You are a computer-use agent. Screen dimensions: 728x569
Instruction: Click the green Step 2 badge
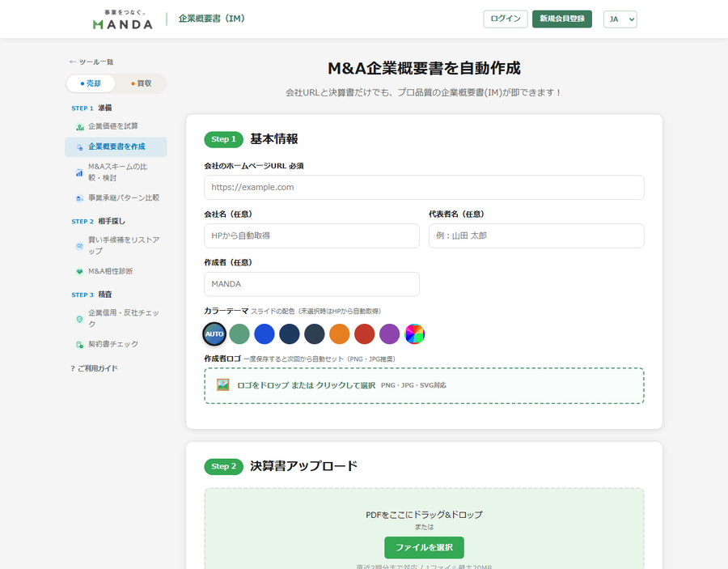(x=224, y=466)
